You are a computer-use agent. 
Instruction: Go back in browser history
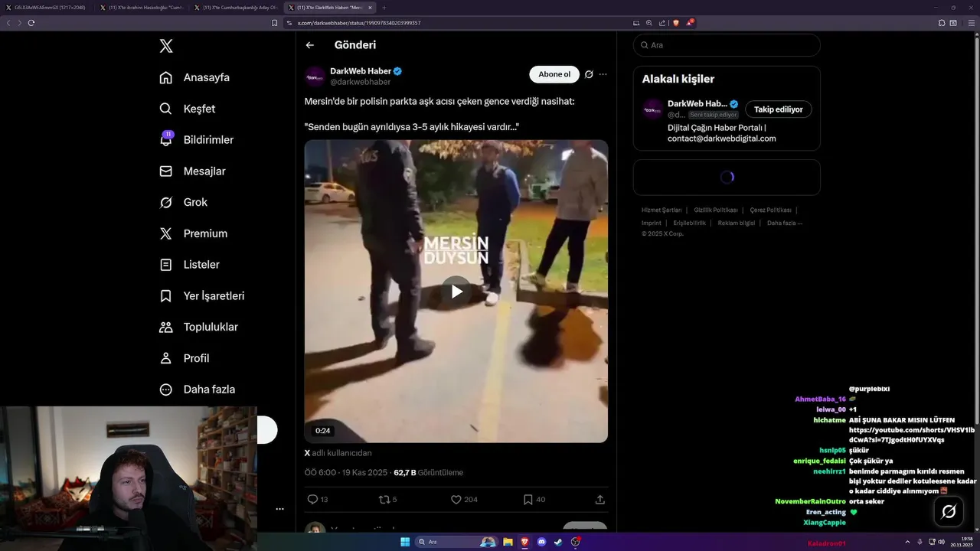8,23
